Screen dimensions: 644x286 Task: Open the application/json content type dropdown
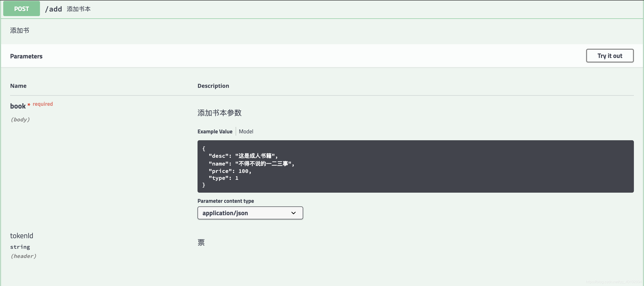tap(250, 213)
